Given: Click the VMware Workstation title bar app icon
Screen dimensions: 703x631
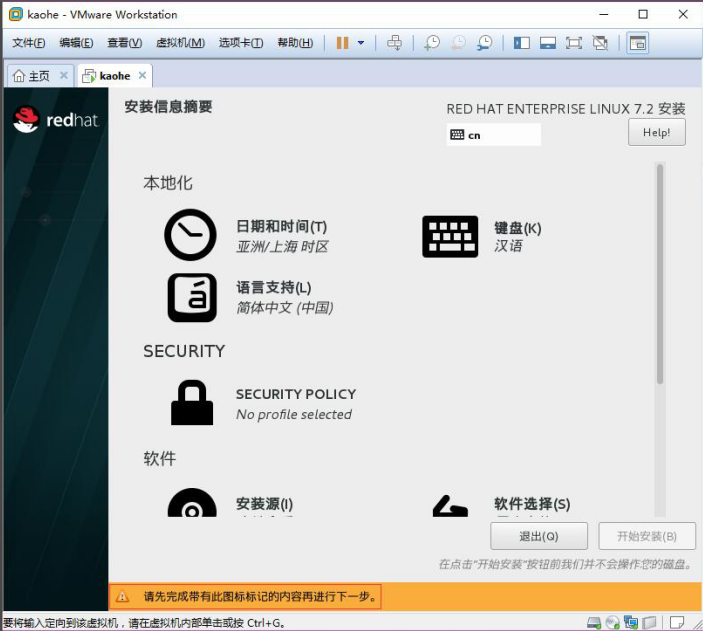Looking at the screenshot, I should (16, 14).
